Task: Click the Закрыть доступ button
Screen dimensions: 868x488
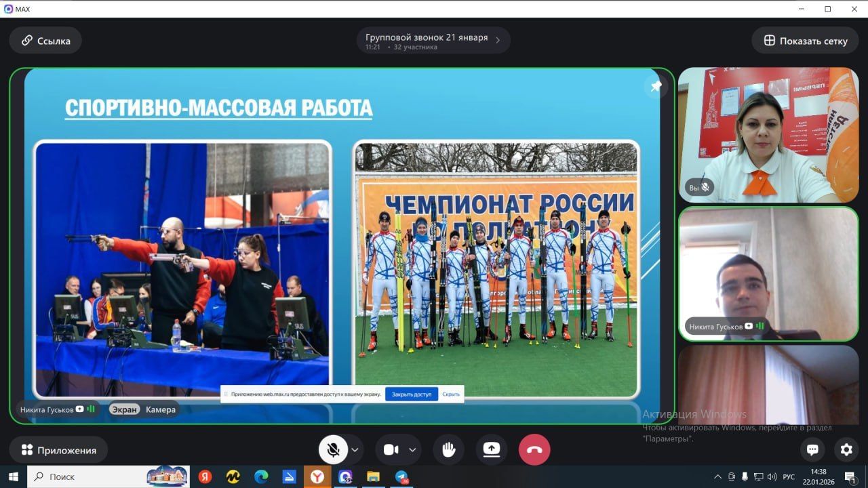Action: 412,394
